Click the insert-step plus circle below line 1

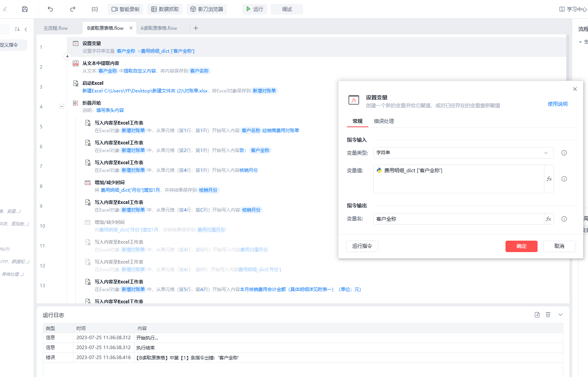[67, 57]
